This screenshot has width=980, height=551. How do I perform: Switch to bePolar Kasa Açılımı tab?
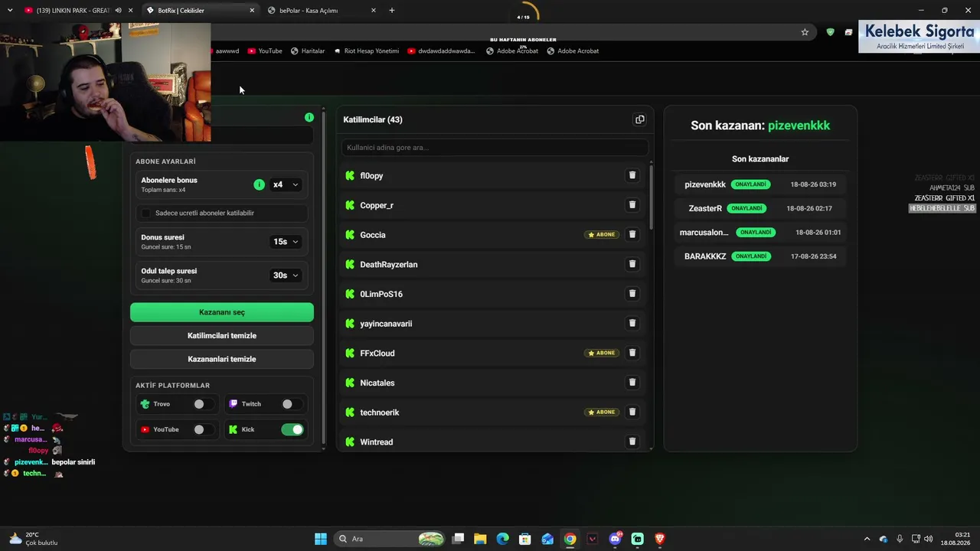[x=322, y=10]
